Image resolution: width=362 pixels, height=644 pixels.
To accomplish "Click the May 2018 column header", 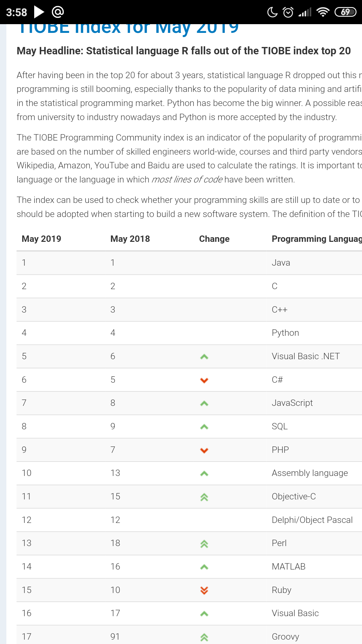I will coord(130,239).
